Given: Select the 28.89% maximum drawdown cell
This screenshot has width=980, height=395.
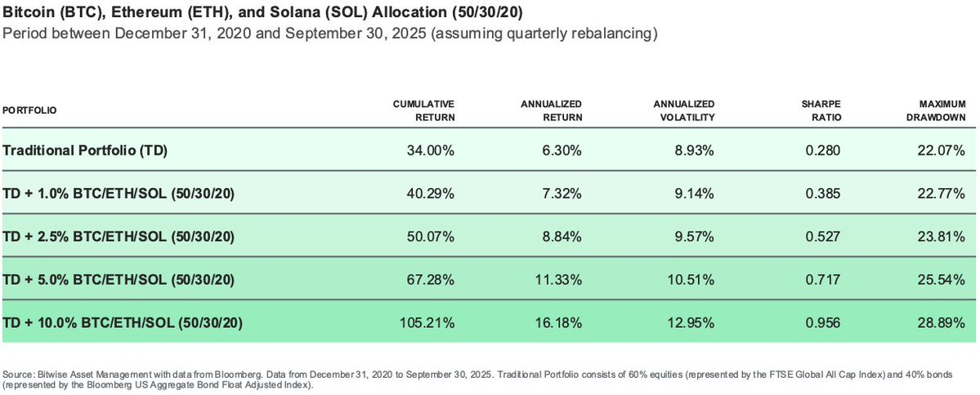Looking at the screenshot, I should 944,323.
